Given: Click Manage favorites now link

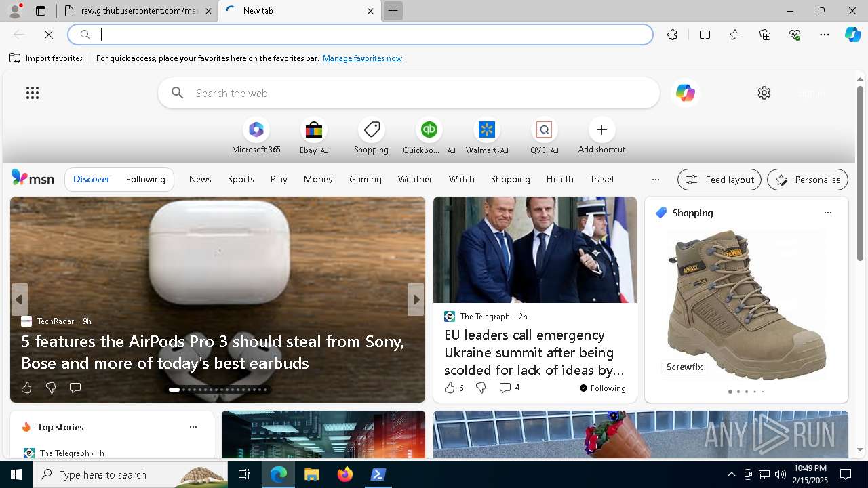Looking at the screenshot, I should click(x=362, y=58).
